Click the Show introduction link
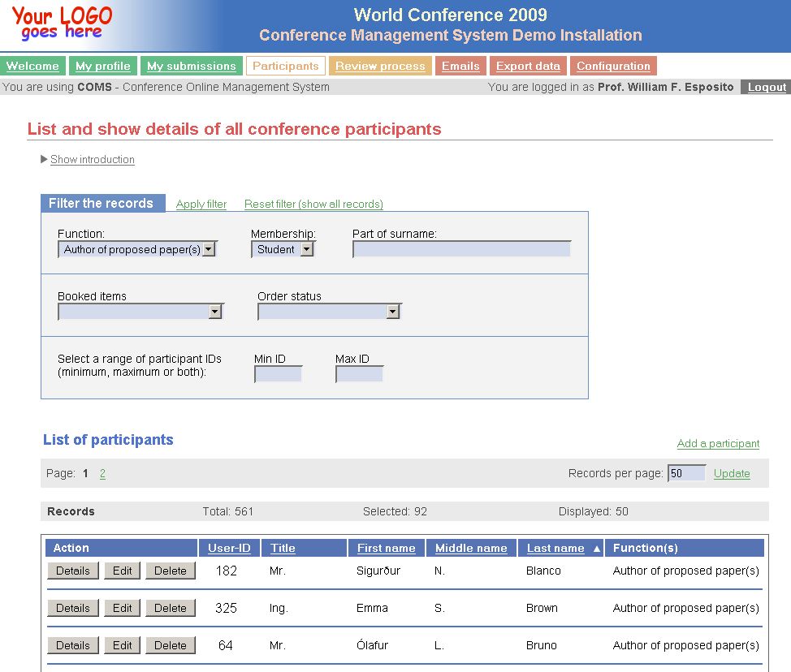Viewport: 791px width, 672px height. point(93,159)
